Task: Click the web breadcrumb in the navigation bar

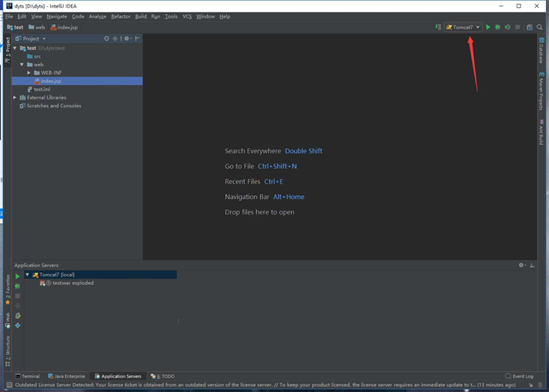Action: click(x=37, y=27)
